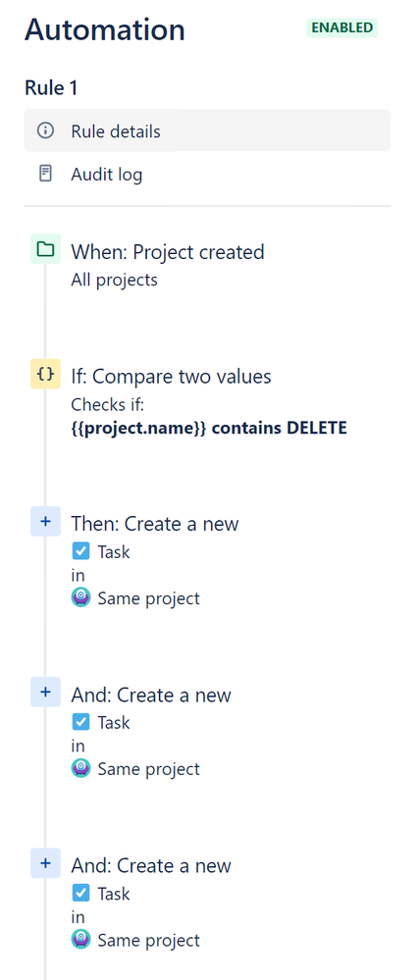Select the When: Project created trigger
Screen dimensions: 419x980
pyautogui.click(x=168, y=252)
